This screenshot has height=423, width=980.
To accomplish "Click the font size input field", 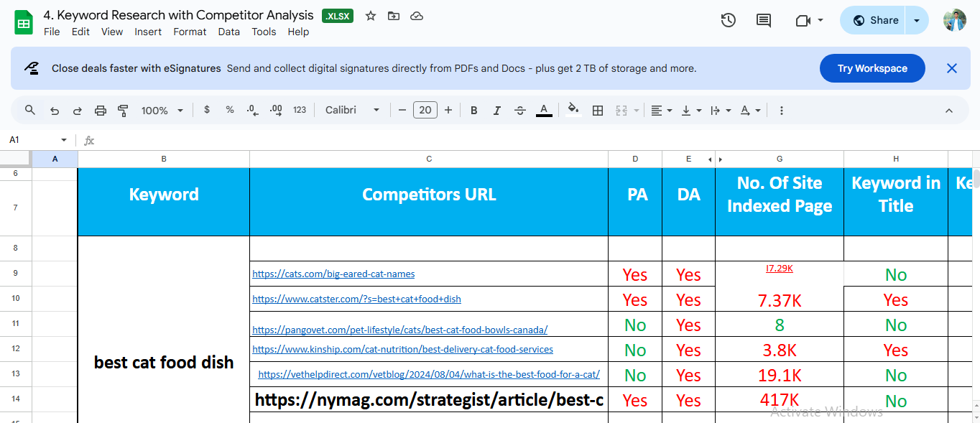I will tap(425, 110).
